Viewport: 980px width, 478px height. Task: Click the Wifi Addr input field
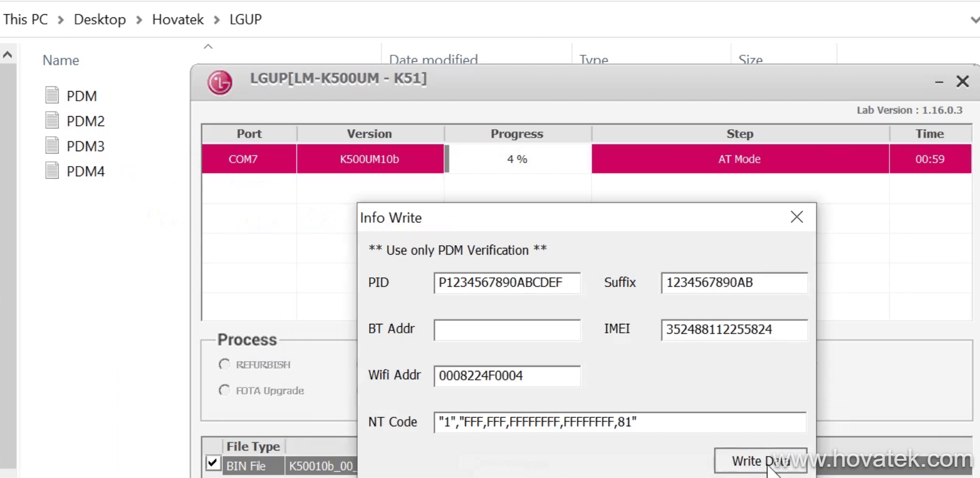[507, 376]
